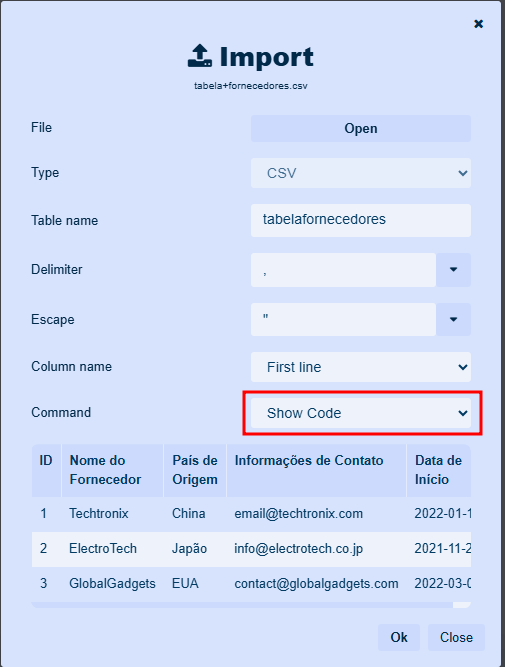Click the Informações de Contato column header
The width and height of the screenshot is (505, 667).
pyautogui.click(x=316, y=470)
